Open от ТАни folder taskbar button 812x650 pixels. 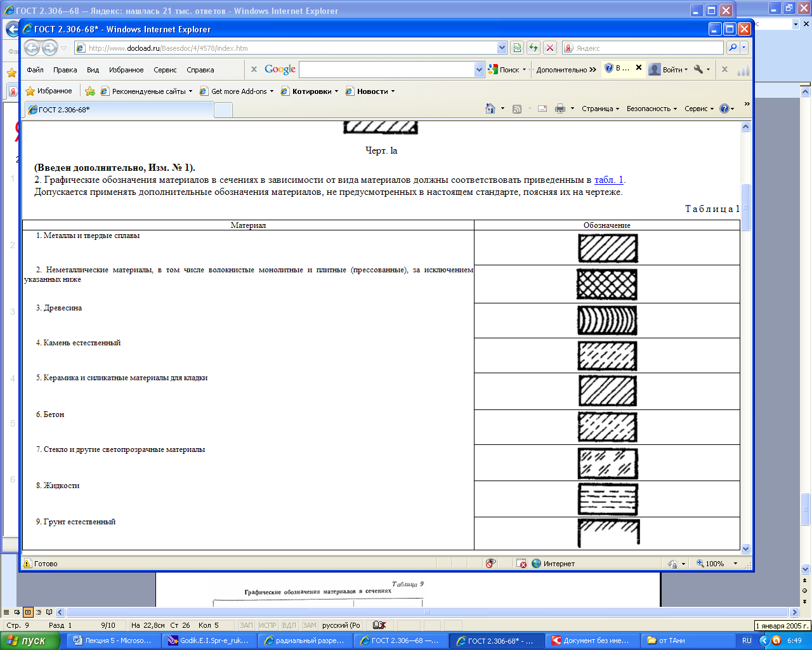[x=686, y=640]
